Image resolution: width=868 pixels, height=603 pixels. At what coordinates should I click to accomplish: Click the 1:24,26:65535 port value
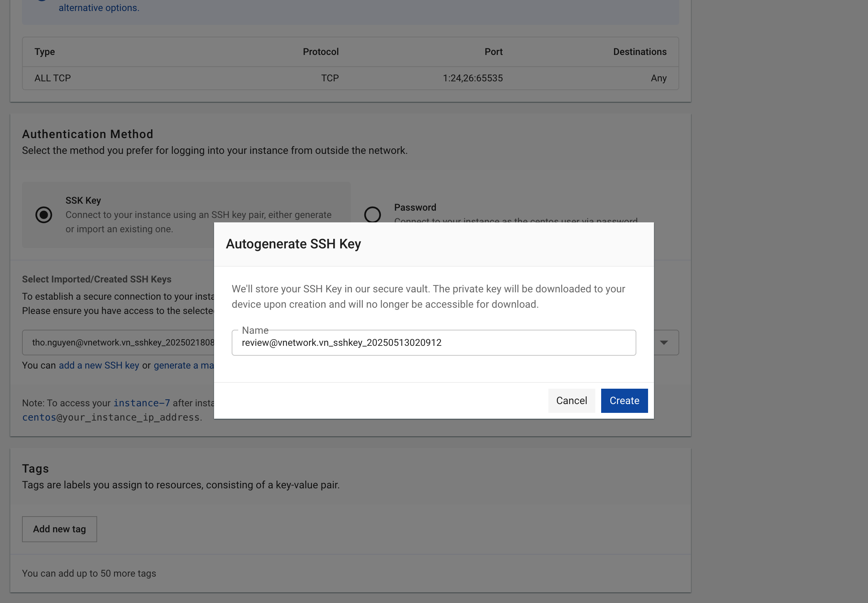pyautogui.click(x=472, y=78)
